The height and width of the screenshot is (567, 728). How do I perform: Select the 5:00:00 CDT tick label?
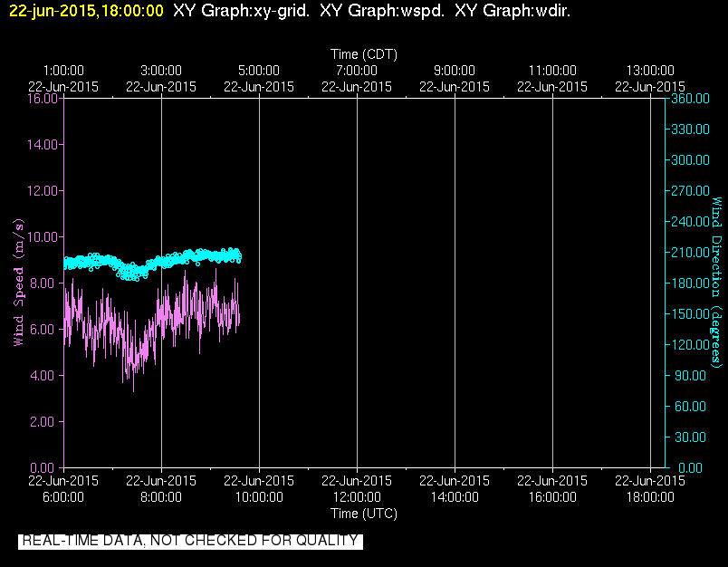(x=259, y=71)
